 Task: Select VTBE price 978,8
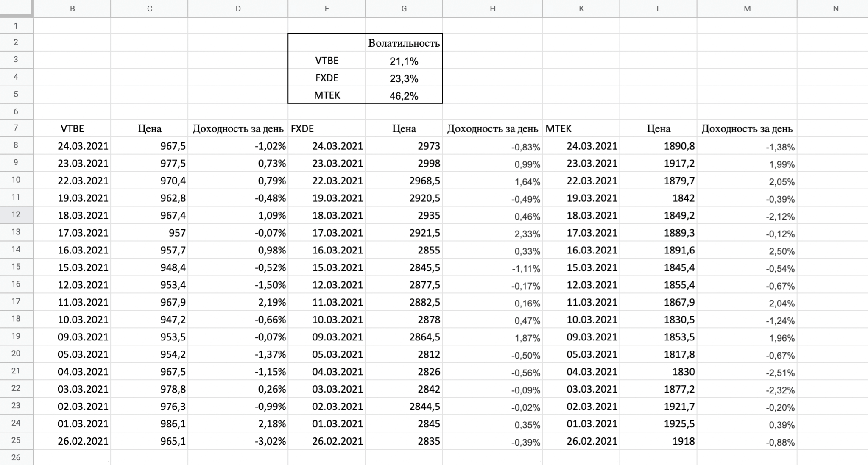149,389
